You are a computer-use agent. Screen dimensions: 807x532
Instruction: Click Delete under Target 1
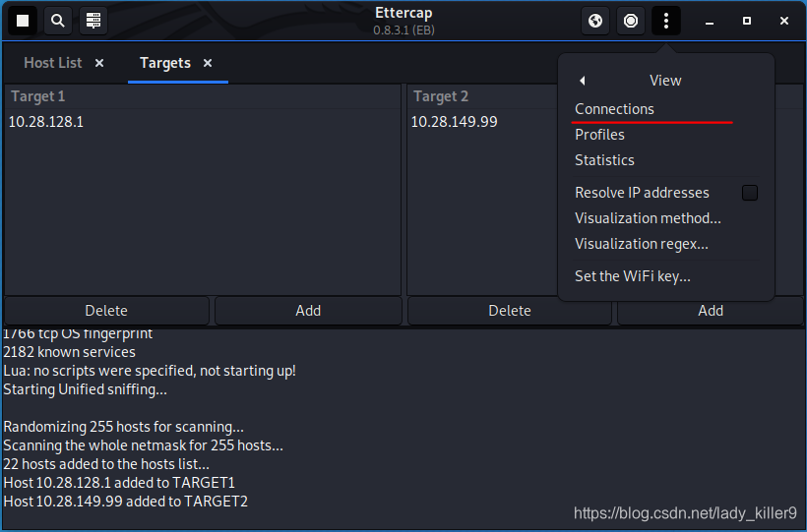pyautogui.click(x=106, y=311)
